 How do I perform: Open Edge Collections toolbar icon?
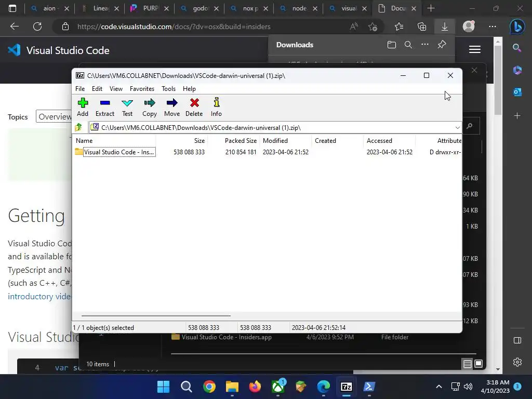click(422, 26)
